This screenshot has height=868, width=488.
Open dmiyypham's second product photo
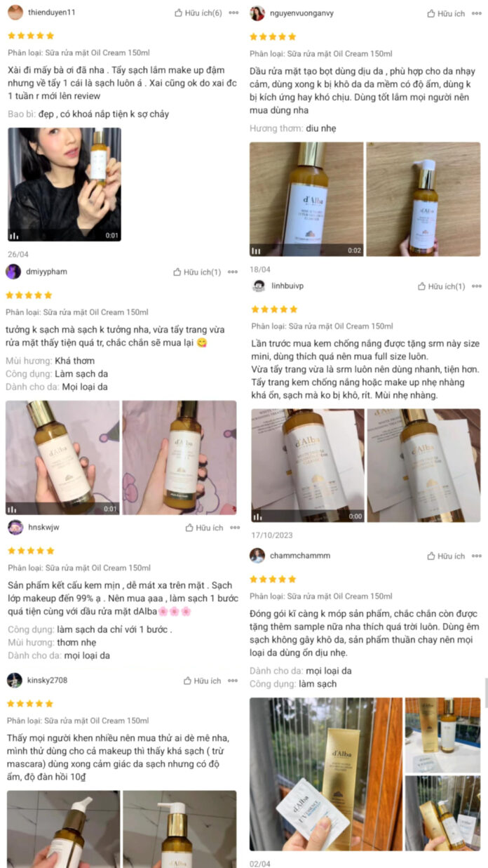pos(179,458)
